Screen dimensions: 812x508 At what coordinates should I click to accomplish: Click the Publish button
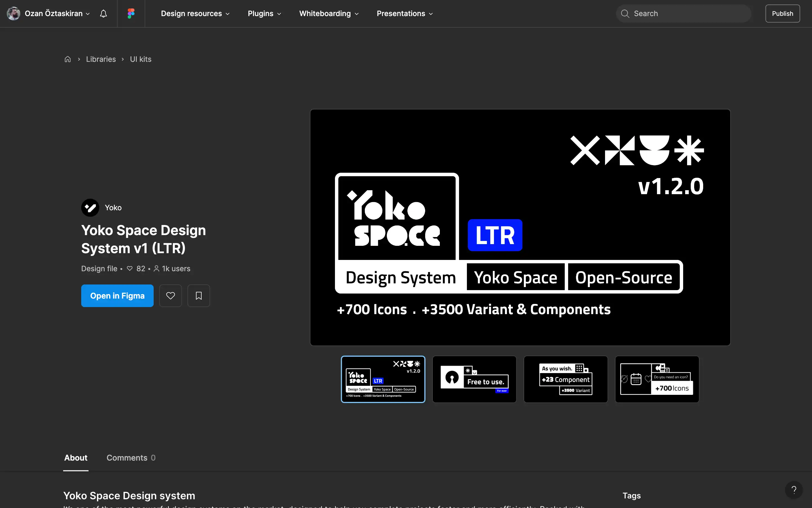pyautogui.click(x=782, y=14)
